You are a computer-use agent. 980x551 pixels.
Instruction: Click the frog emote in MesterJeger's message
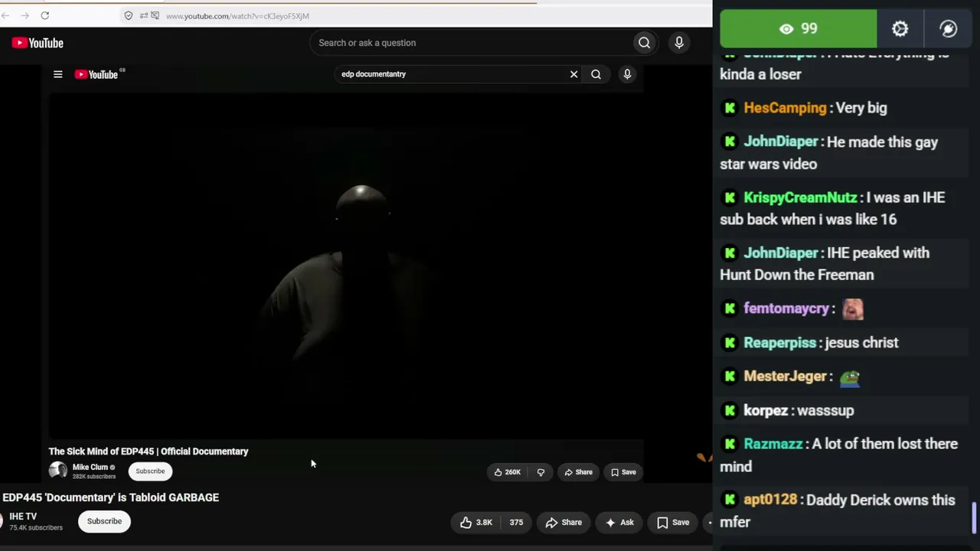click(850, 377)
